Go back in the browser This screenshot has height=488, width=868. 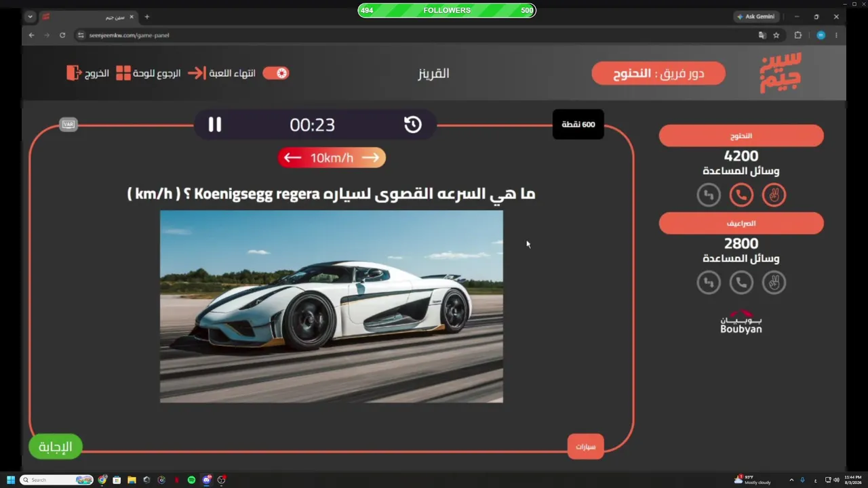(x=31, y=35)
